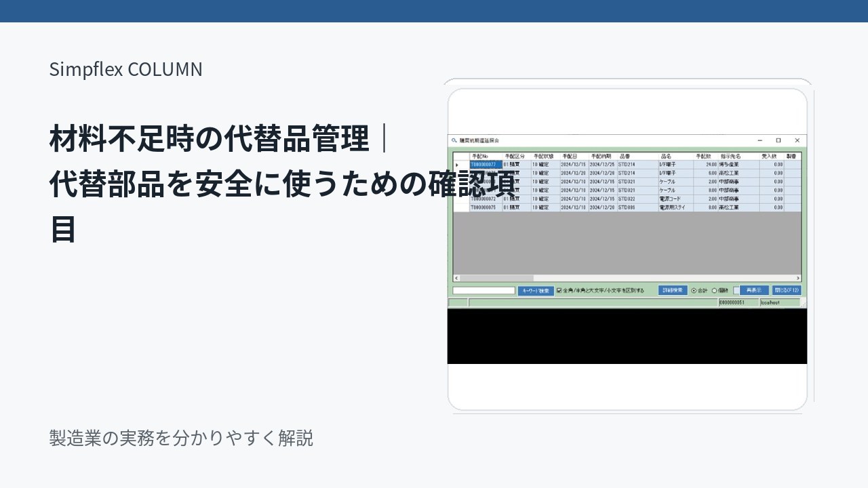This screenshot has width=868, height=488.
Task: Click the 手配No column header
Action: coord(486,157)
